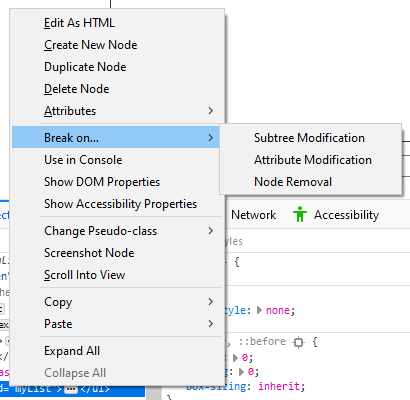Image resolution: width=410 pixels, height=400 pixels.
Task: Click the ::before selector highlighter icon
Action: click(298, 342)
